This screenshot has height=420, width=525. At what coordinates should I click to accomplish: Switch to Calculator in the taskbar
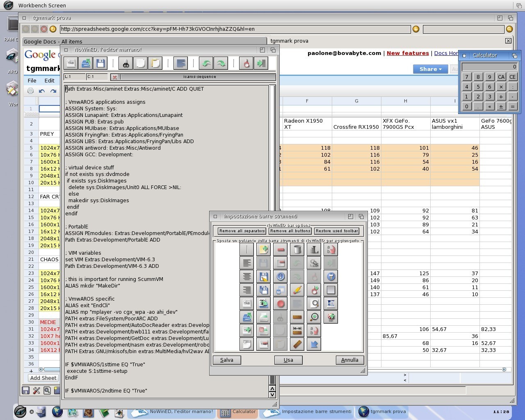[x=238, y=412]
